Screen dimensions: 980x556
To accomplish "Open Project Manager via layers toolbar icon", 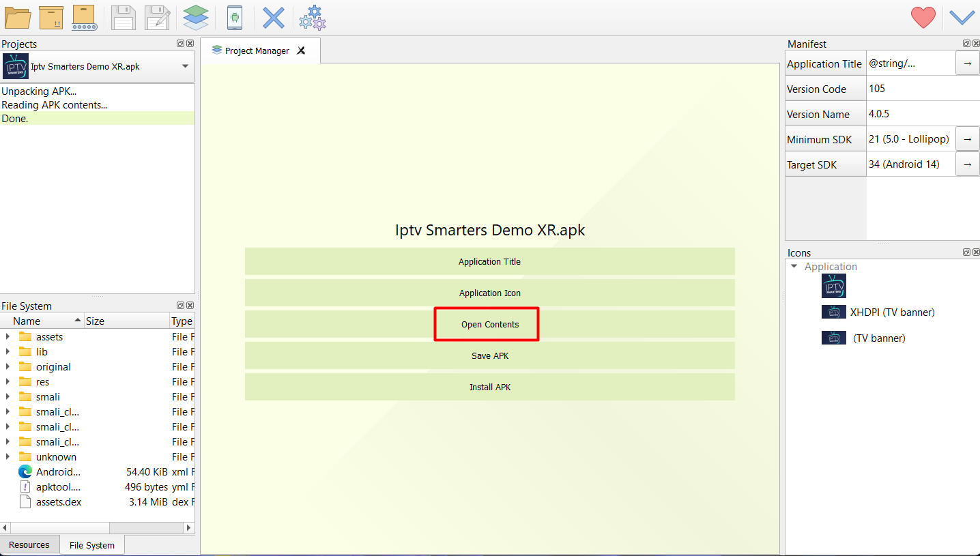I will point(196,18).
